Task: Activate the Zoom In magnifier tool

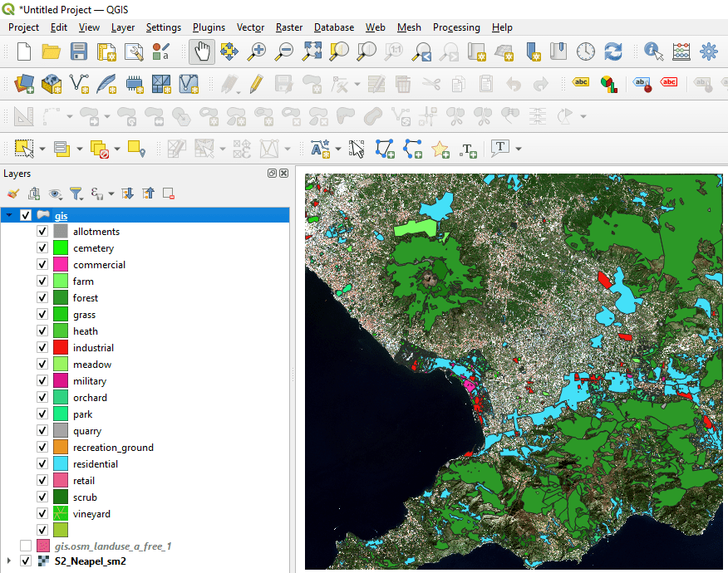Action: pos(257,51)
